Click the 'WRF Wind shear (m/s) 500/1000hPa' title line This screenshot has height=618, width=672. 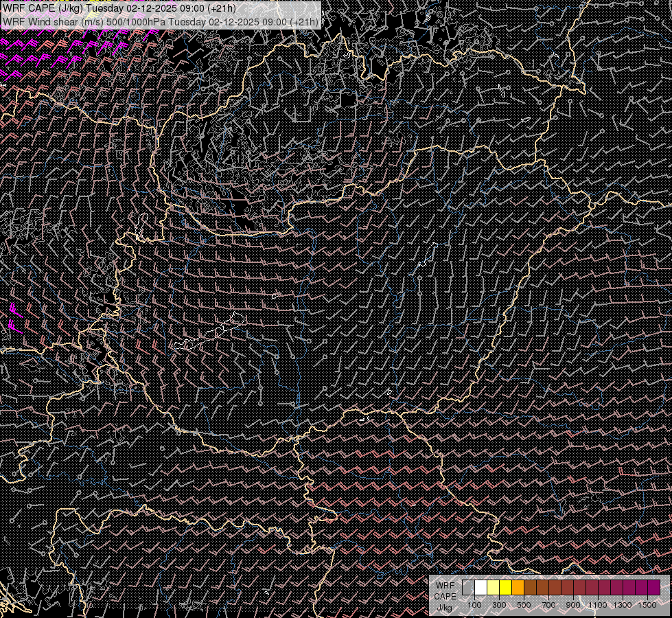[x=161, y=22]
